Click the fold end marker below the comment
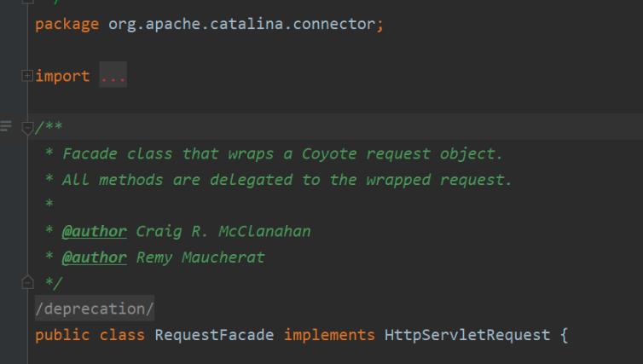This screenshot has width=643, height=364. [27, 282]
